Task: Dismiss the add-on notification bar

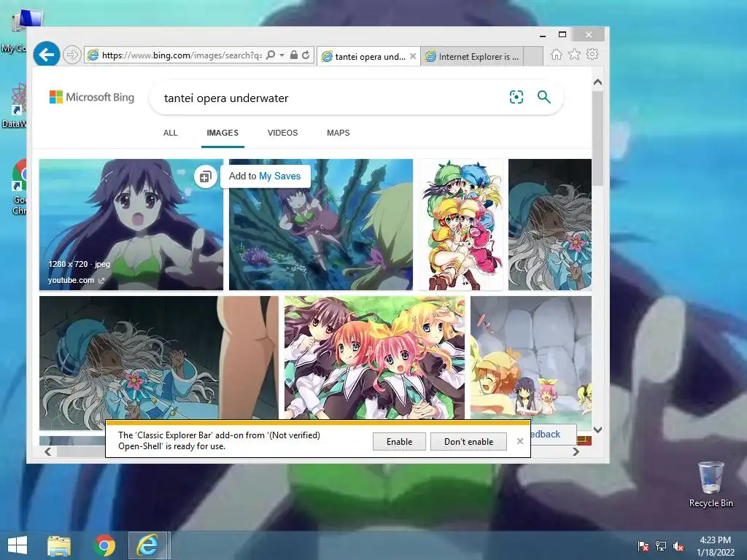Action: click(519, 441)
